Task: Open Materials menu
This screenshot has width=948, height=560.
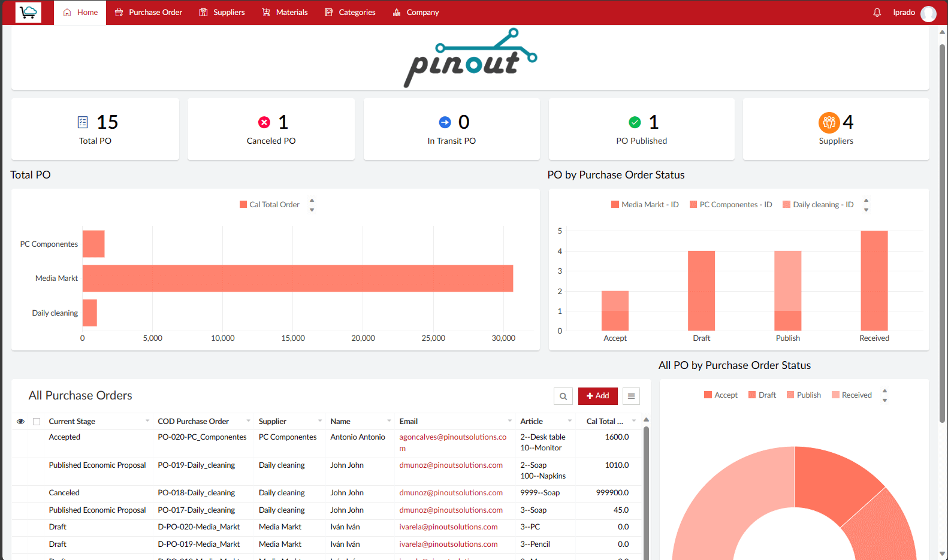Action: pos(285,13)
